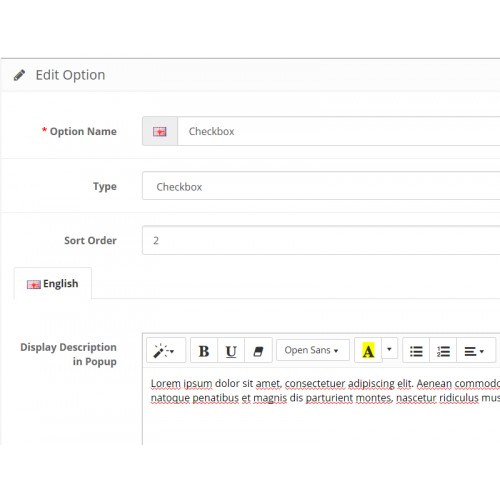500x500 pixels.
Task: Click the flag icon in Option Name field
Action: click(160, 131)
